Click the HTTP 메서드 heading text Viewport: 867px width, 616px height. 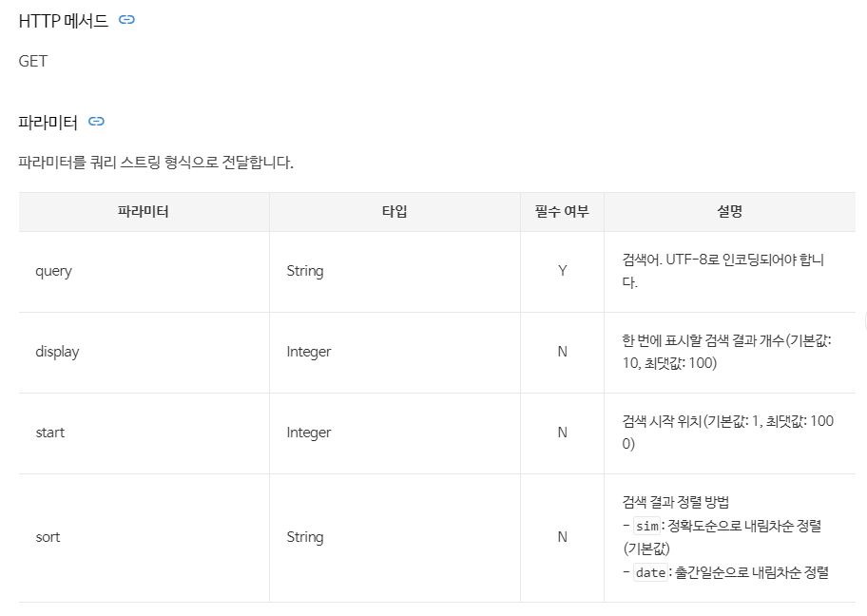pyautogui.click(x=63, y=21)
